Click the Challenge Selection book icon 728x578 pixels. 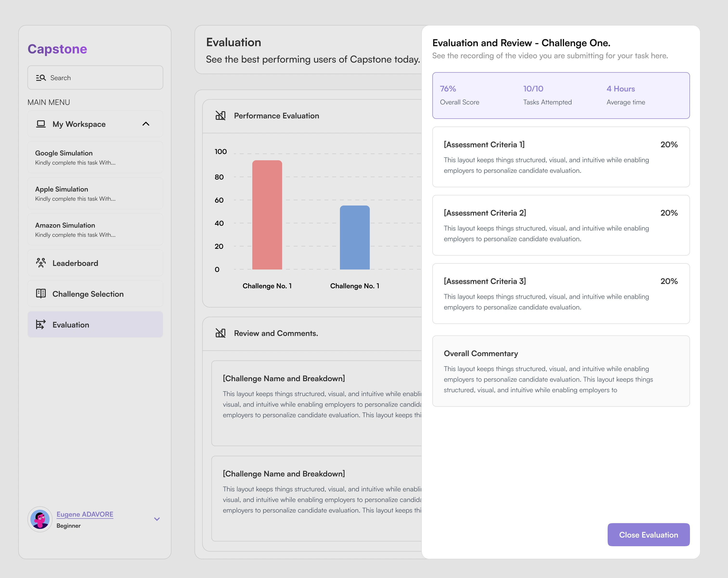tap(41, 294)
